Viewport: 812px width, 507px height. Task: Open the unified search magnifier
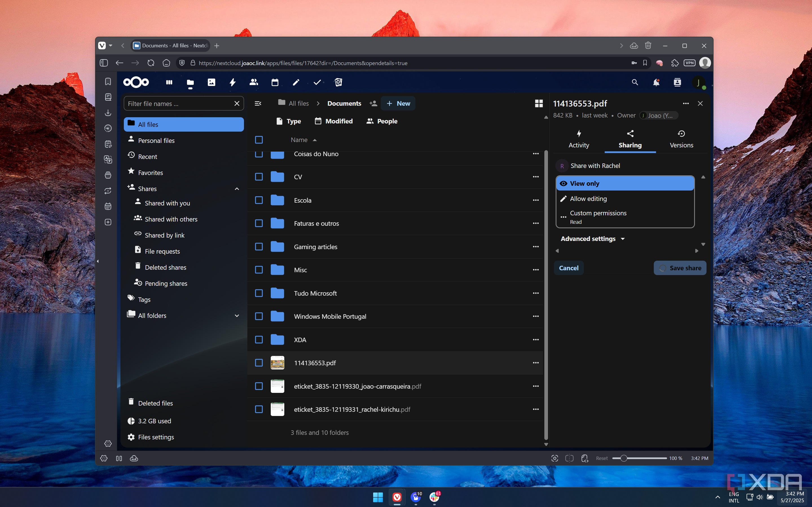(x=635, y=82)
